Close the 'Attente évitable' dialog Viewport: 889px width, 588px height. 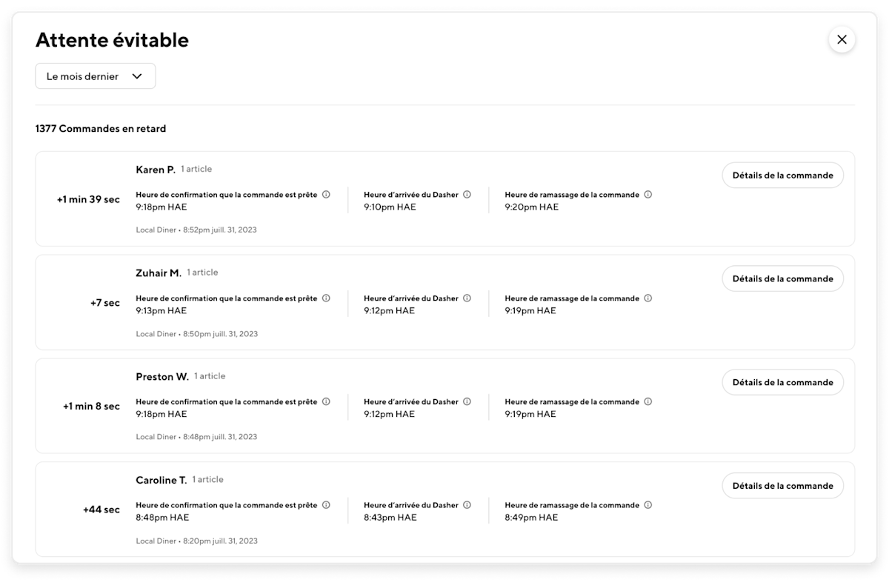[x=842, y=40]
